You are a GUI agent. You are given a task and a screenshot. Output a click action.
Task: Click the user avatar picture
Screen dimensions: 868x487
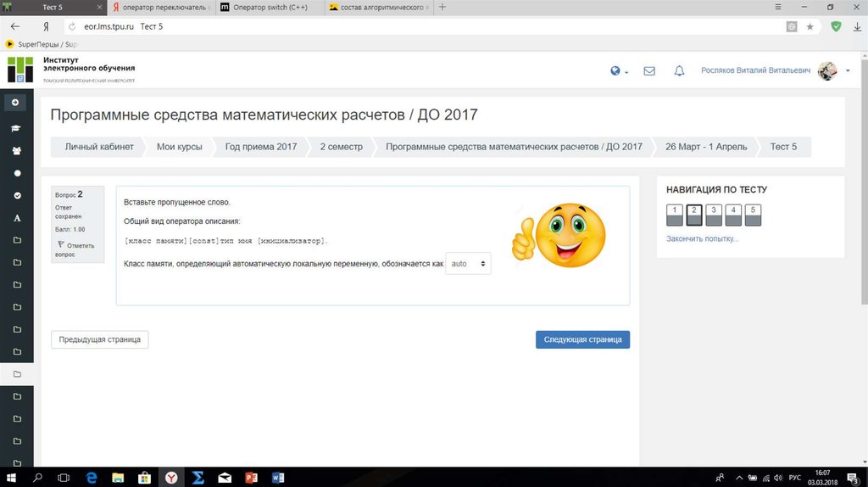tap(827, 71)
